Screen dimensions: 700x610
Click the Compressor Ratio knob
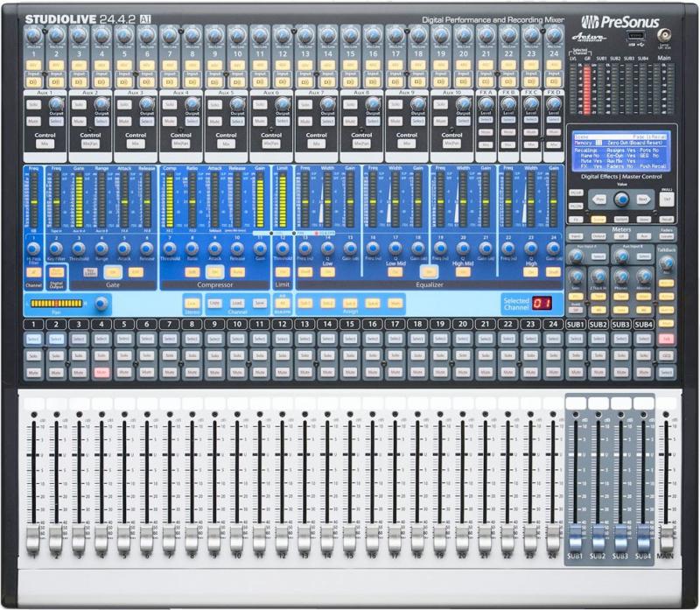192,249
